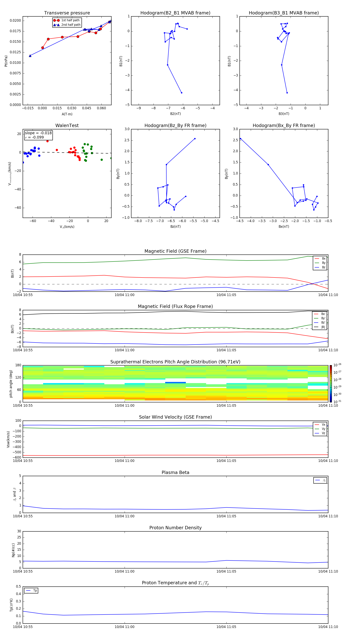
Task: Click the black |B| line sample in legend
Action: coord(316,327)
